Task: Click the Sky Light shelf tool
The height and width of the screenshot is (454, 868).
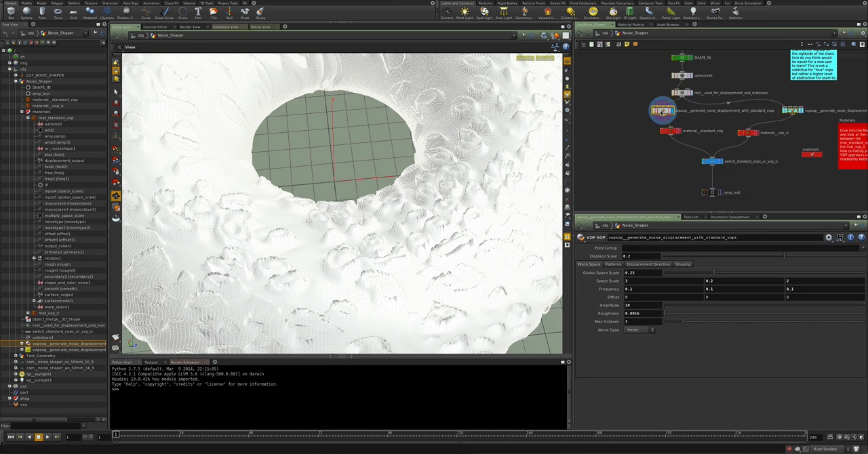Action: pos(613,13)
